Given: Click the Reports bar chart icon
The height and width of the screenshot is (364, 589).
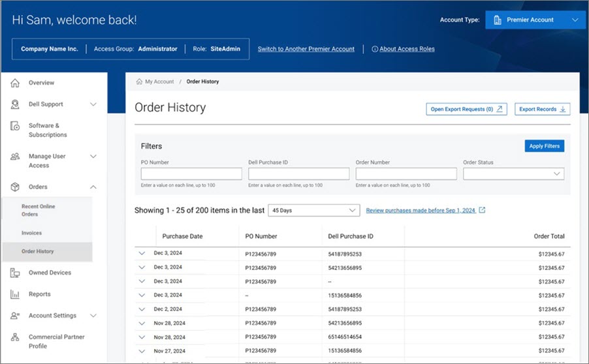Looking at the screenshot, I should pos(15,294).
